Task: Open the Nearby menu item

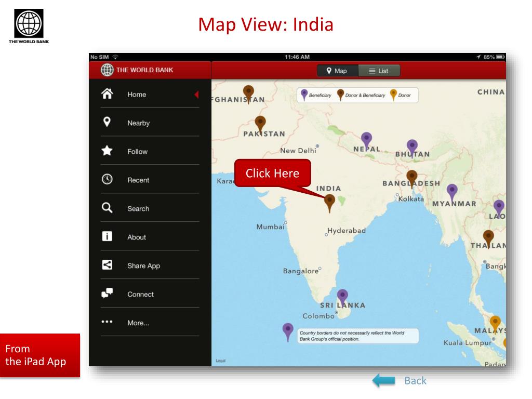Action: click(x=150, y=123)
